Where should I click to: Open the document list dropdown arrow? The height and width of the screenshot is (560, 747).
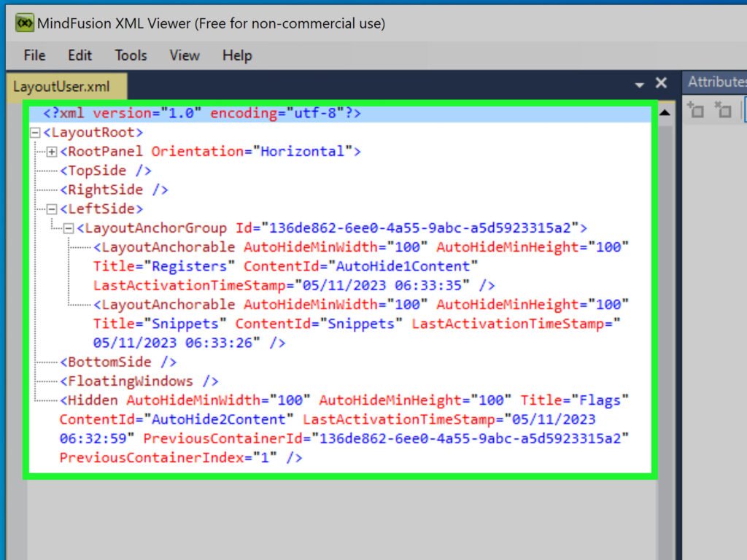(x=640, y=83)
